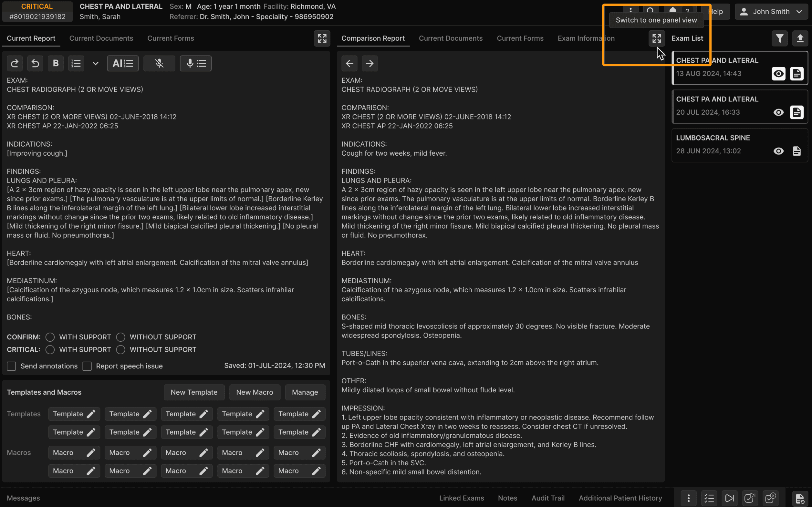This screenshot has width=812, height=507.
Task: Click the Exam List filter icon
Action: point(779,38)
